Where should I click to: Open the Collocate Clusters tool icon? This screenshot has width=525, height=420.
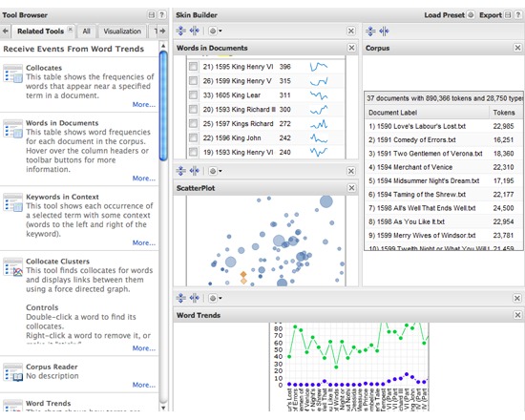[x=13, y=267]
